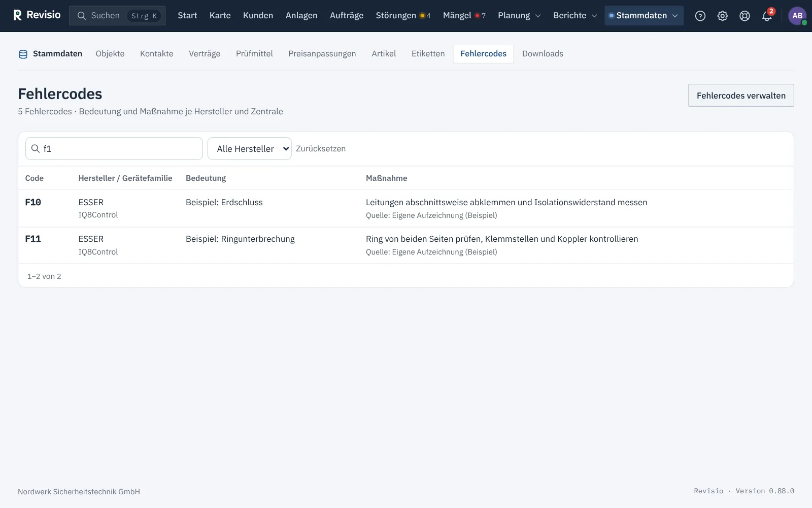812x508 pixels.
Task: Open Kunden in top navigation
Action: click(258, 16)
